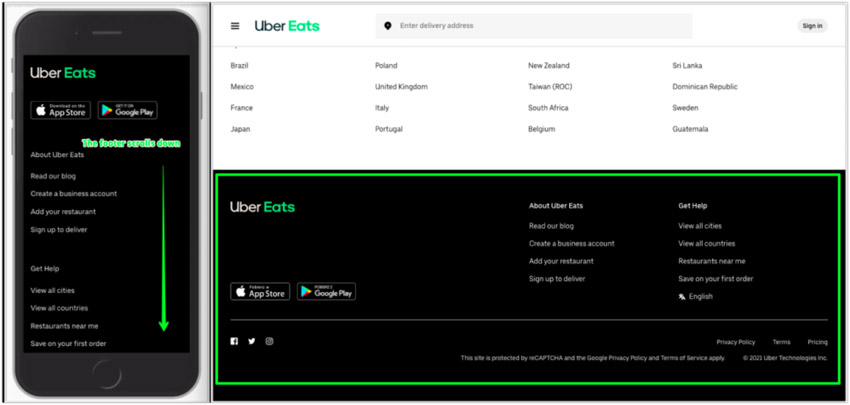850x405 pixels.
Task: Select Dominican Republic from the country list
Action: pos(705,87)
